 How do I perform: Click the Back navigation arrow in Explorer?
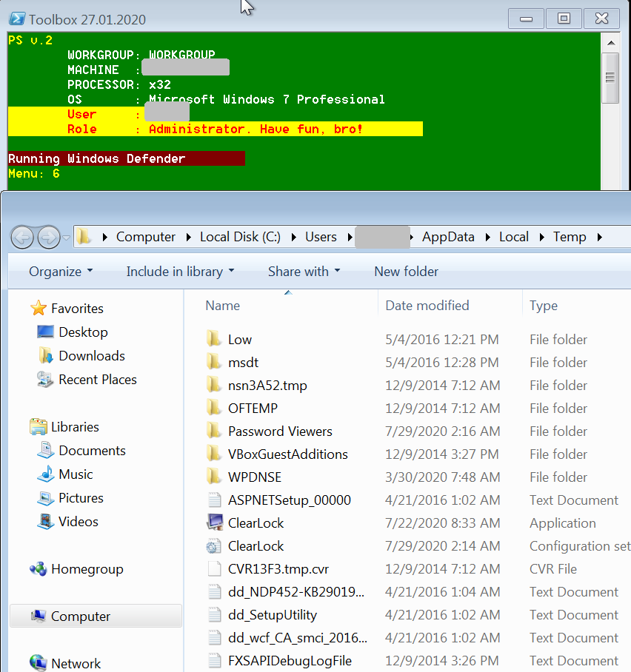(x=22, y=237)
